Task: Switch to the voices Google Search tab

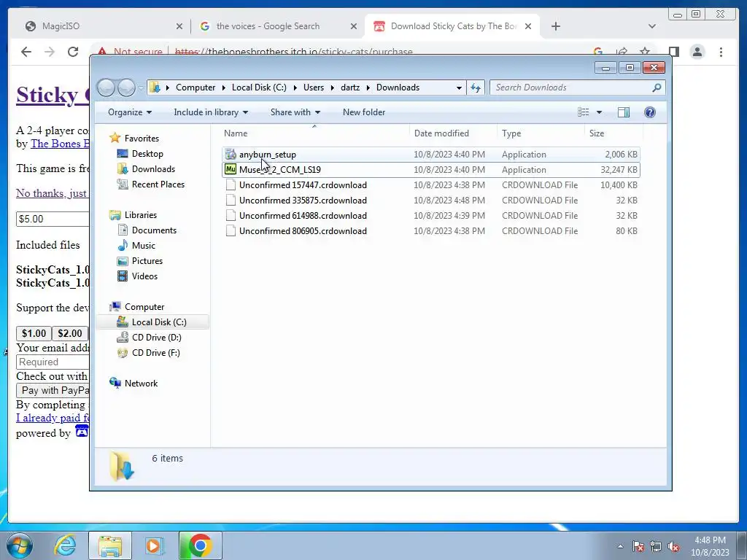Action: [276, 26]
